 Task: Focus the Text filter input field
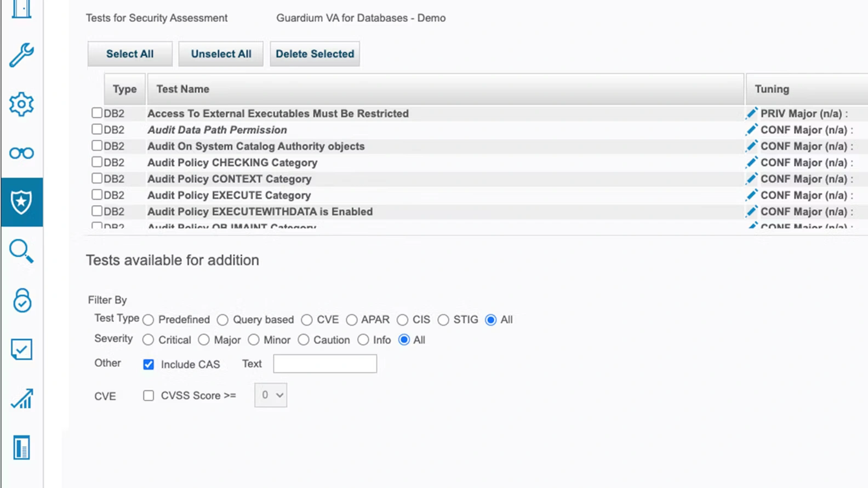(x=325, y=364)
